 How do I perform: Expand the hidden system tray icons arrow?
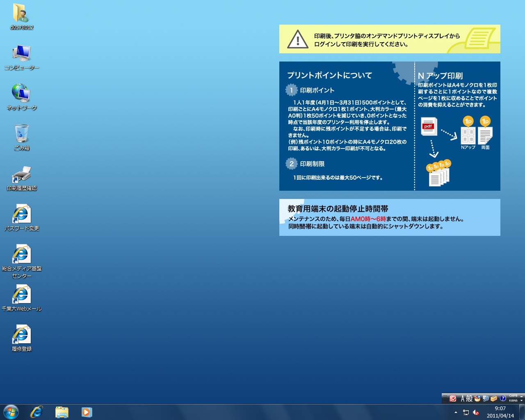pos(456,412)
